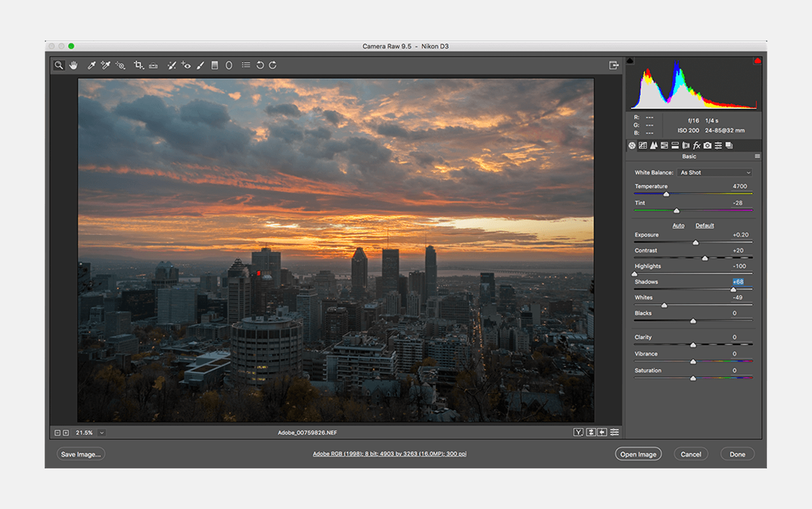Viewport: 812px width, 509px height.
Task: Select the Crop tool
Action: point(138,65)
